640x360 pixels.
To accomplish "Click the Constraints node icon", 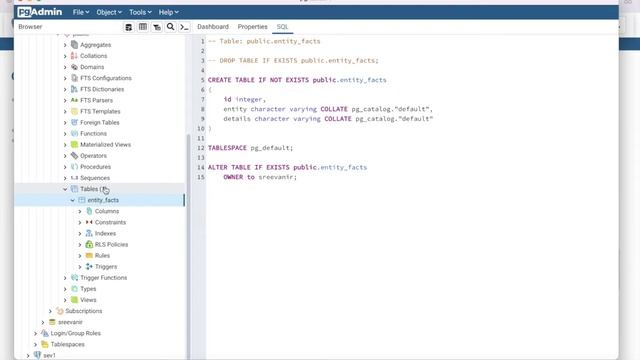I will click(89, 222).
